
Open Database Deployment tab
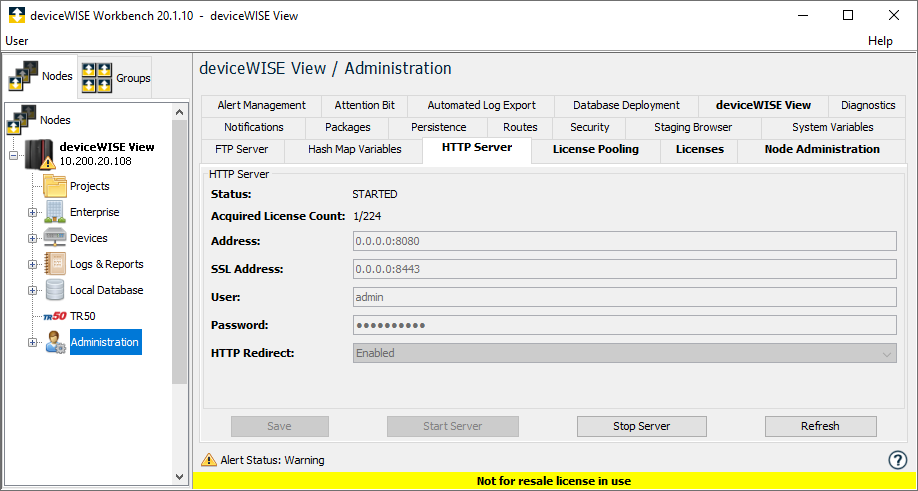[x=626, y=105]
